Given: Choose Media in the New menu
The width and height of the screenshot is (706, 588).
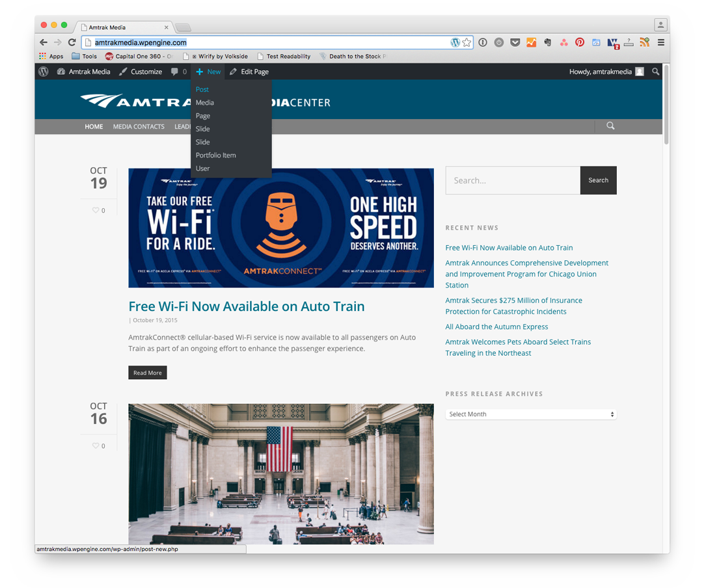Looking at the screenshot, I should click(x=204, y=103).
